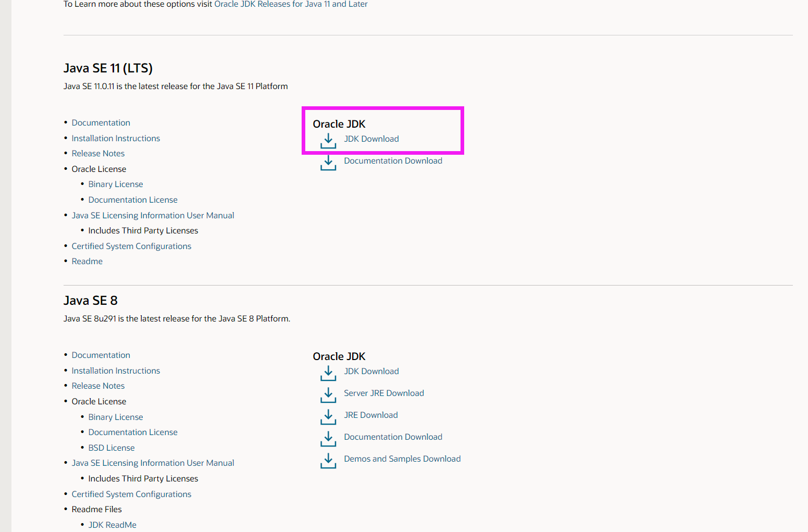Open the Java SE 11 Documentation link
Image resolution: width=808 pixels, height=532 pixels.
pyautogui.click(x=101, y=122)
